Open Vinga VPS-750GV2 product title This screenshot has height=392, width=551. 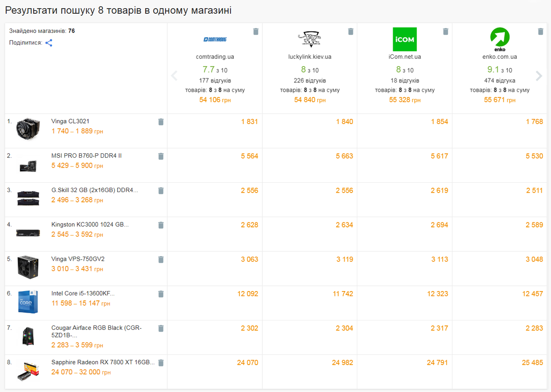(x=78, y=259)
